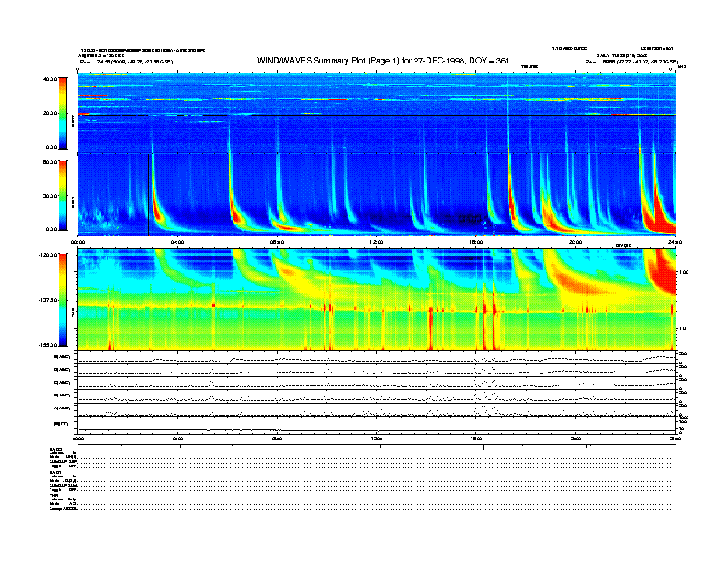Click the TNR spectrogram panel
This screenshot has width=728, height=563.
click(x=377, y=300)
